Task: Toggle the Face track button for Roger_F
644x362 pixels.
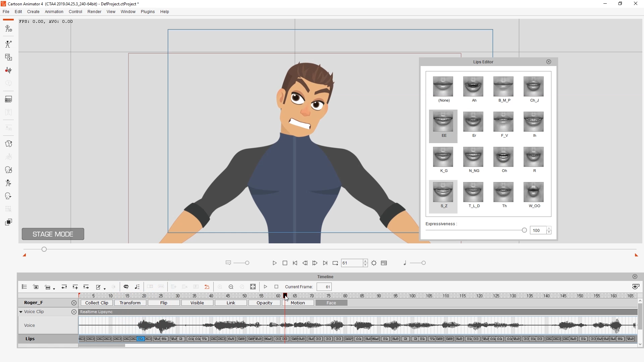Action: click(331, 303)
